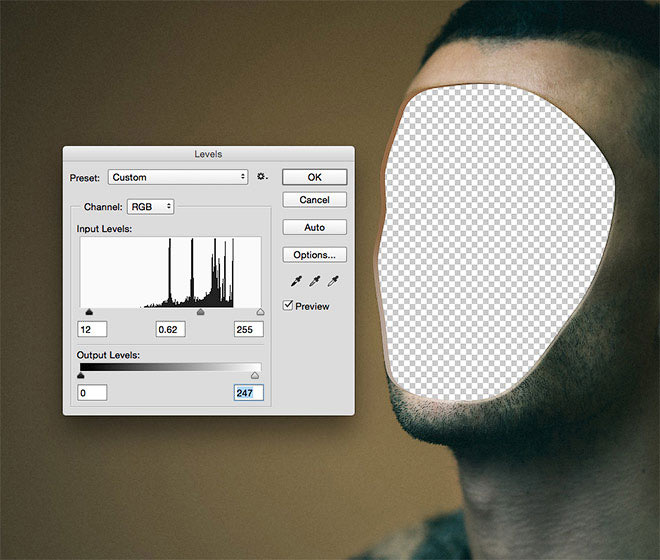Grab the output white level slider
This screenshot has height=560, width=660.
pos(254,376)
